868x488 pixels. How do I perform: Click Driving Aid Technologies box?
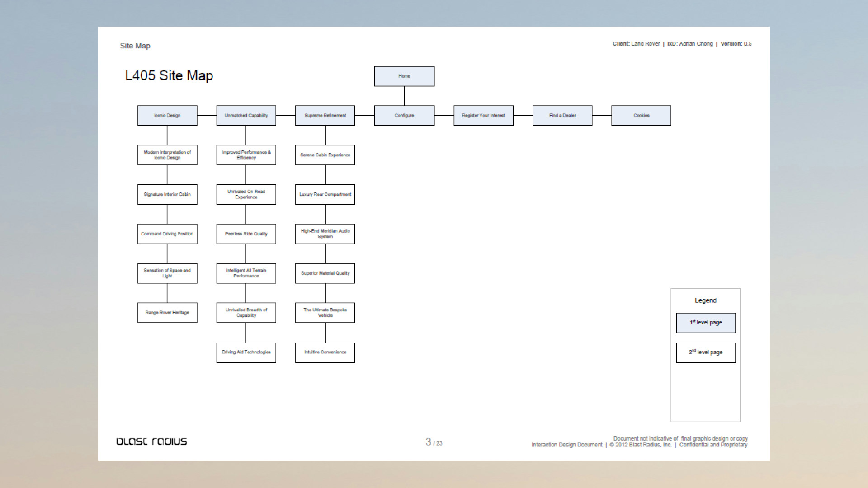(x=246, y=352)
